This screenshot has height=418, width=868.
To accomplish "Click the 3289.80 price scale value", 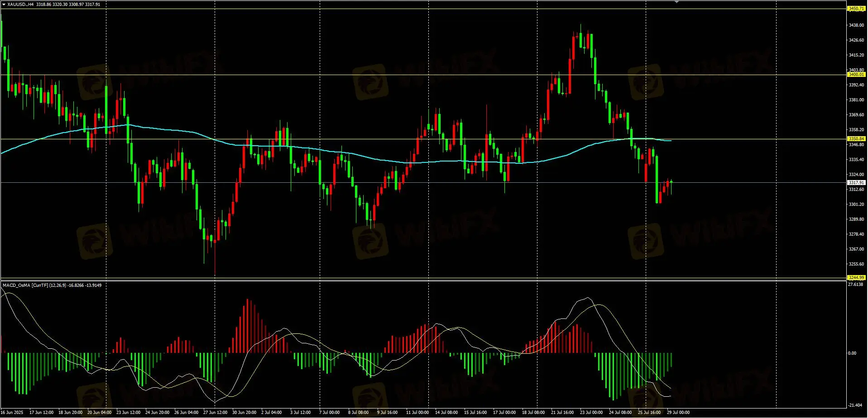I will click(x=856, y=219).
